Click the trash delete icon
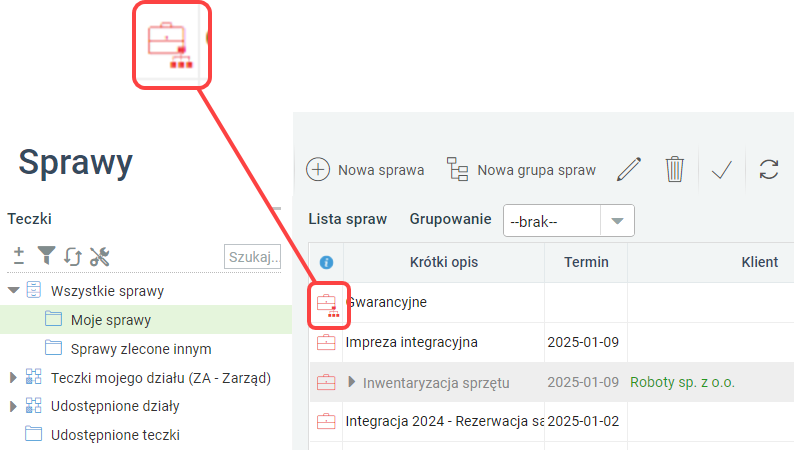This screenshot has width=794, height=450. click(x=674, y=169)
